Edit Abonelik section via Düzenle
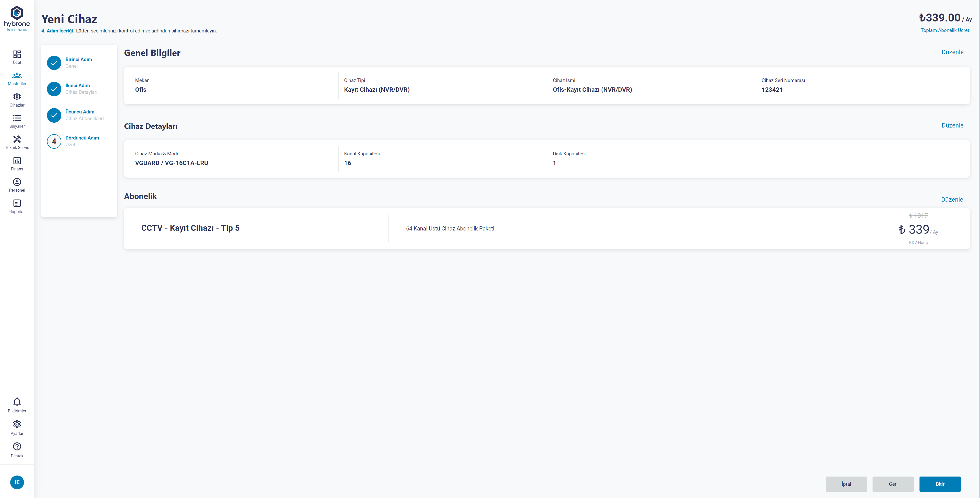 coord(952,200)
